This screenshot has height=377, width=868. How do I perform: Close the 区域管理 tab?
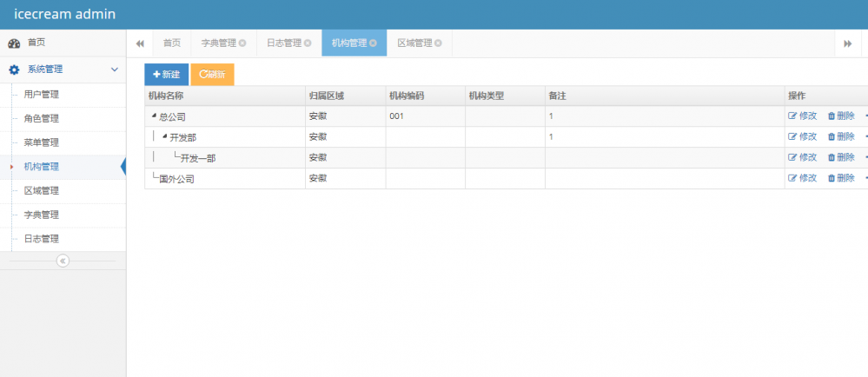(439, 43)
